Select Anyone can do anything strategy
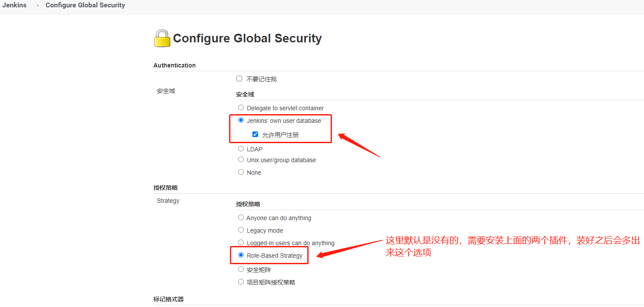644x307 pixels. click(241, 217)
